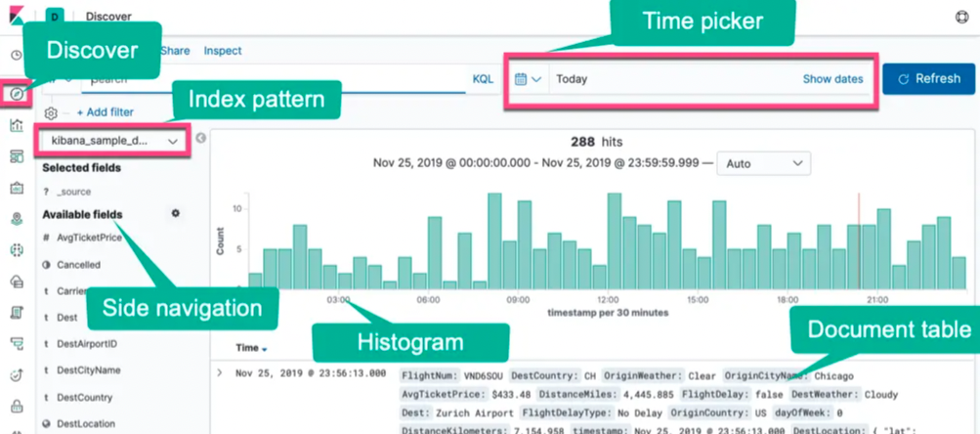The image size is (980, 434).
Task: Sort by the Time column arrow
Action: tap(265, 349)
